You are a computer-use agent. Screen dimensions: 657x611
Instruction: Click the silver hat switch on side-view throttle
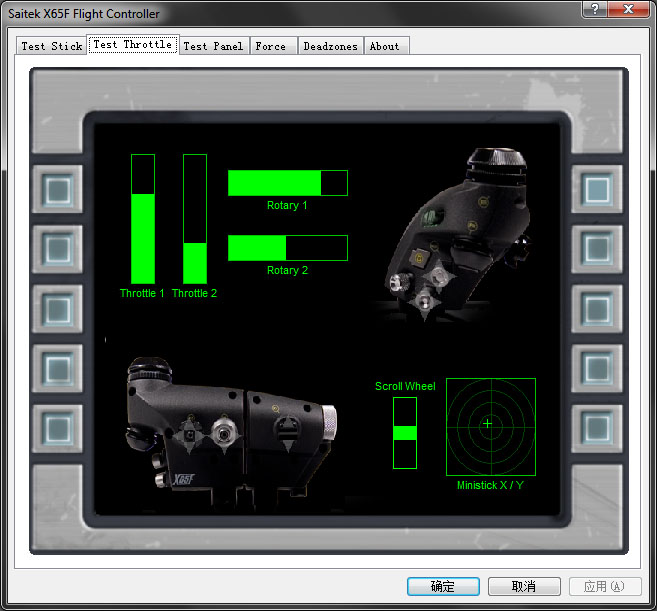(224, 435)
